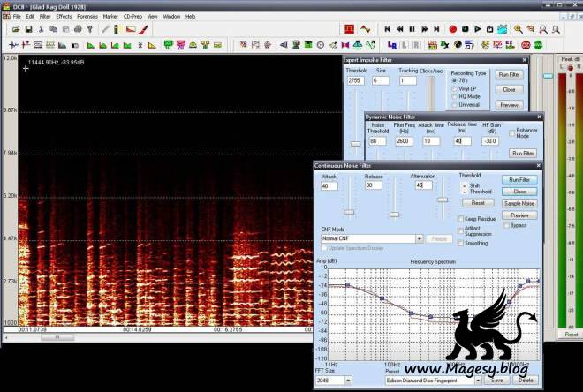Pause playback with the pause icon
Image resolution: width=583 pixels, height=392 pixels.
412,29
